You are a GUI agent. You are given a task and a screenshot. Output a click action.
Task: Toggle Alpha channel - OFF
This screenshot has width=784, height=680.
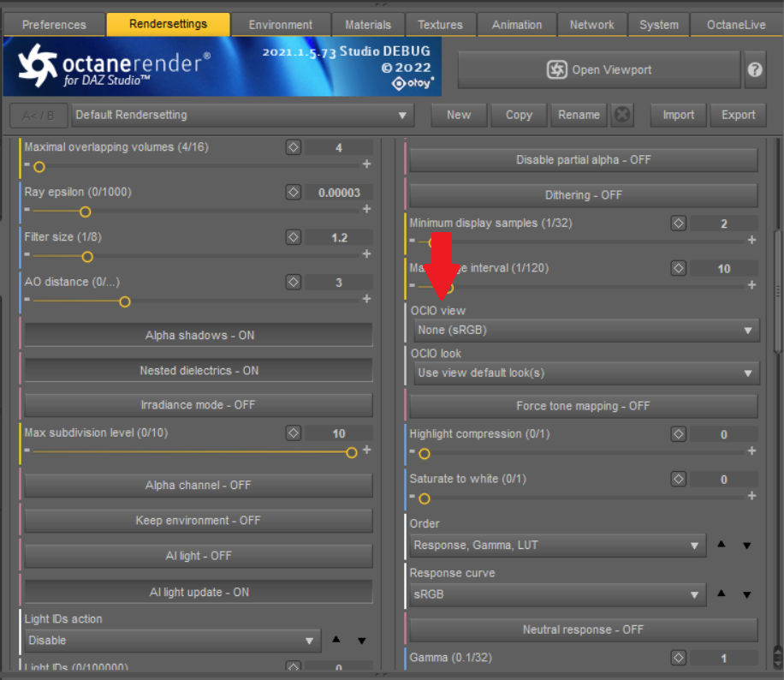click(x=199, y=486)
